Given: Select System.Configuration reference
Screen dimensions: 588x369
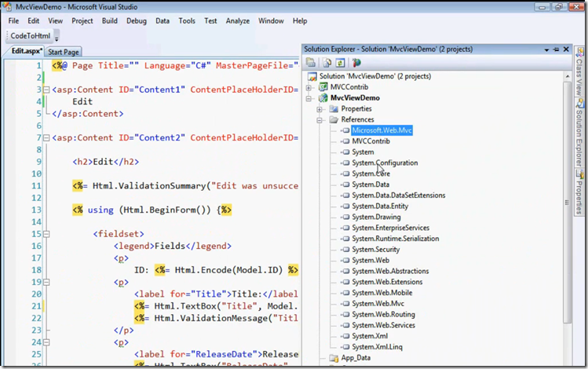Looking at the screenshot, I should (x=385, y=163).
